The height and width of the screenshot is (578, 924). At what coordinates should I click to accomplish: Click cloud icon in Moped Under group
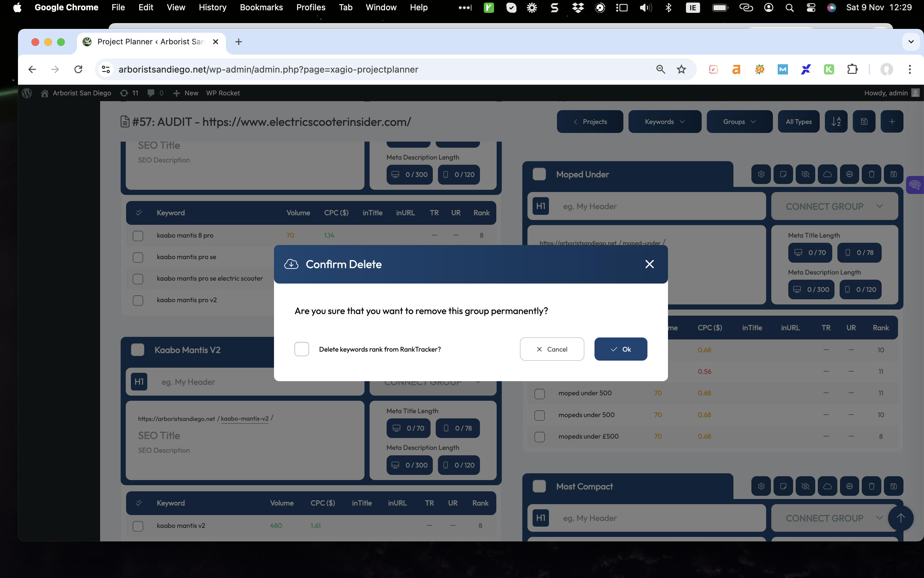pos(827,174)
